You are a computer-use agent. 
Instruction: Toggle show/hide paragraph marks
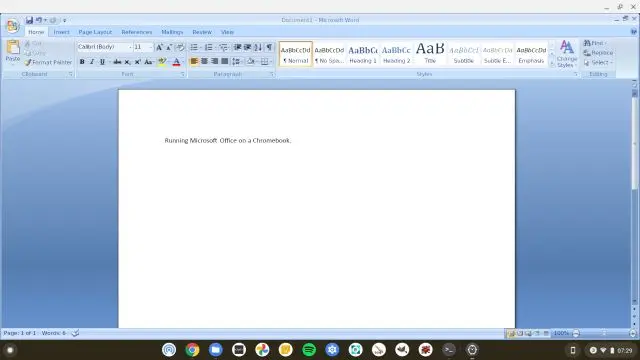click(x=269, y=47)
